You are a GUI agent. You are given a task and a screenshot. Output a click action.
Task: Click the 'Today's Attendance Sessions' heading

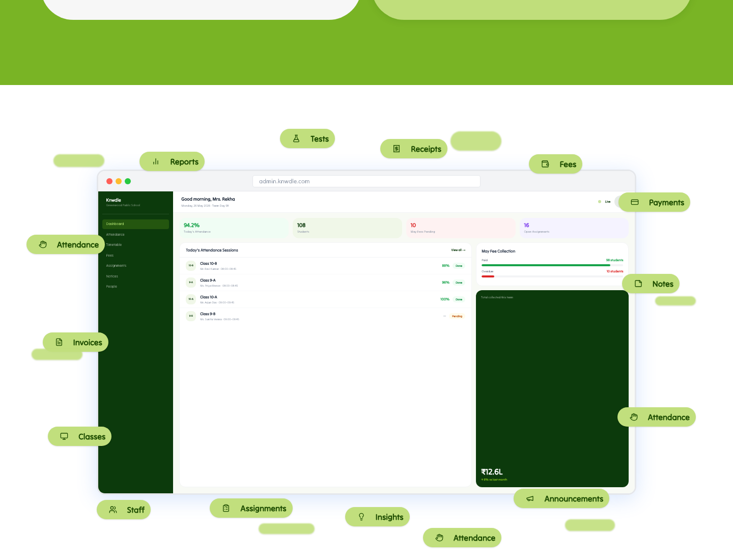pos(212,250)
